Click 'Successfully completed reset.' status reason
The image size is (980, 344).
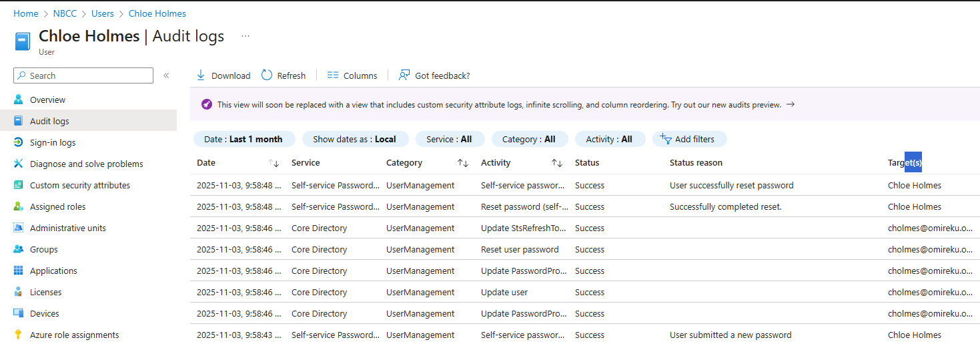(726, 206)
